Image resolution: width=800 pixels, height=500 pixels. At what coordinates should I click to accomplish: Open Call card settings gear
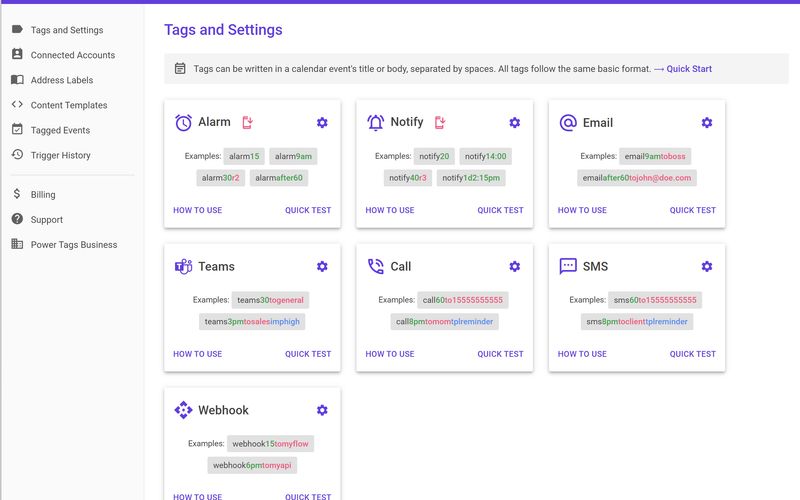point(514,266)
